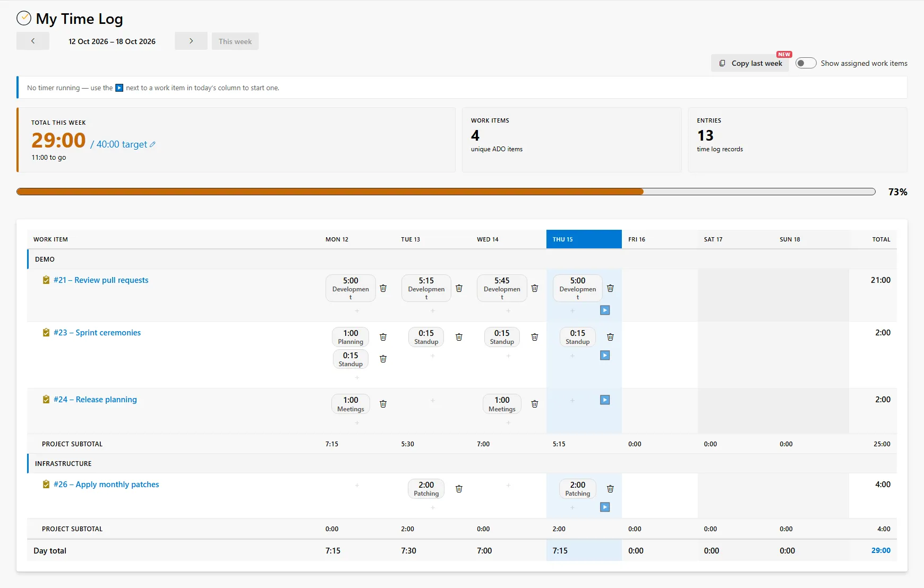The image size is (924, 588).
Task: Add Thursday entry for #24 Release planning
Action: click(572, 401)
